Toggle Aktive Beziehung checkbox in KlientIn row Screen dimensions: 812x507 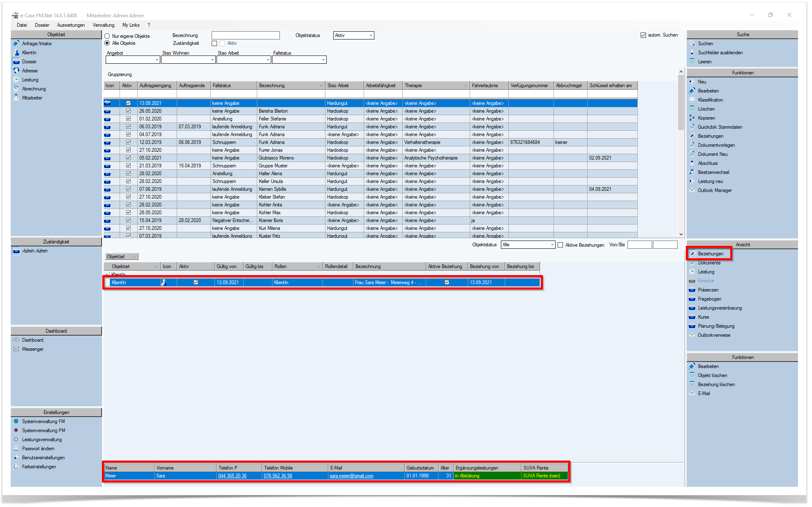tap(447, 282)
